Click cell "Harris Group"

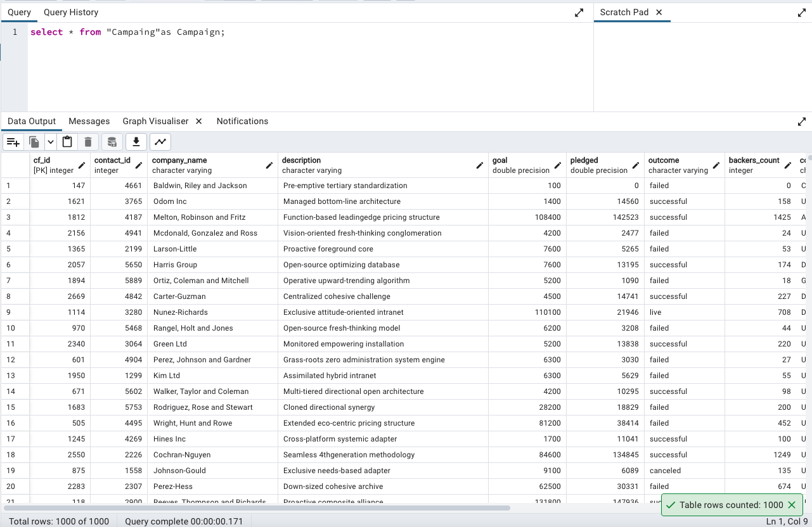[x=213, y=265]
